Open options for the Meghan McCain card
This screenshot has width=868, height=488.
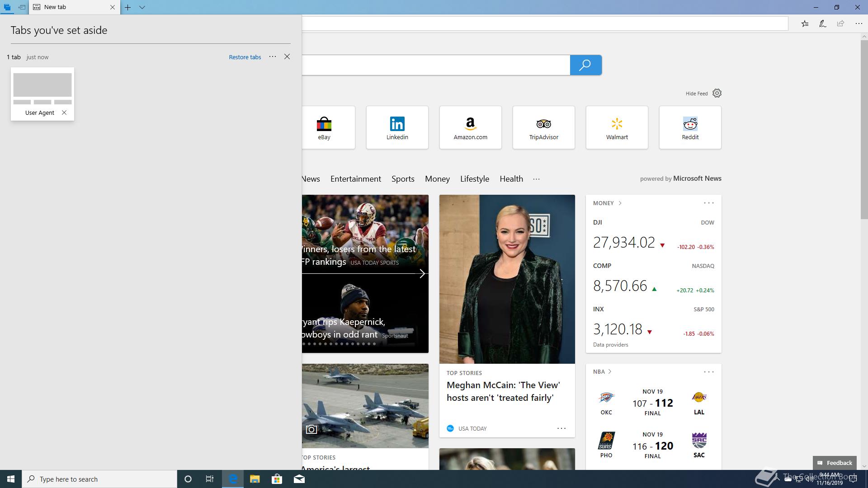coord(561,428)
